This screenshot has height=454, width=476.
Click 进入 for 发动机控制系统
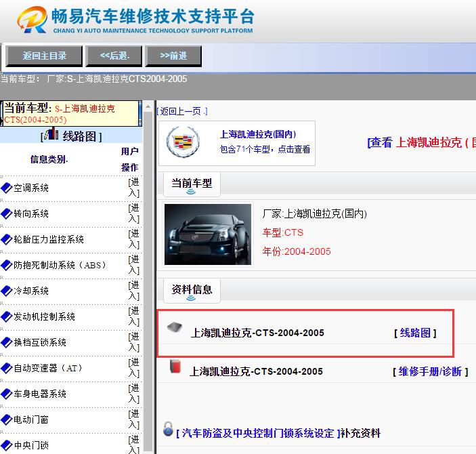pos(133,316)
